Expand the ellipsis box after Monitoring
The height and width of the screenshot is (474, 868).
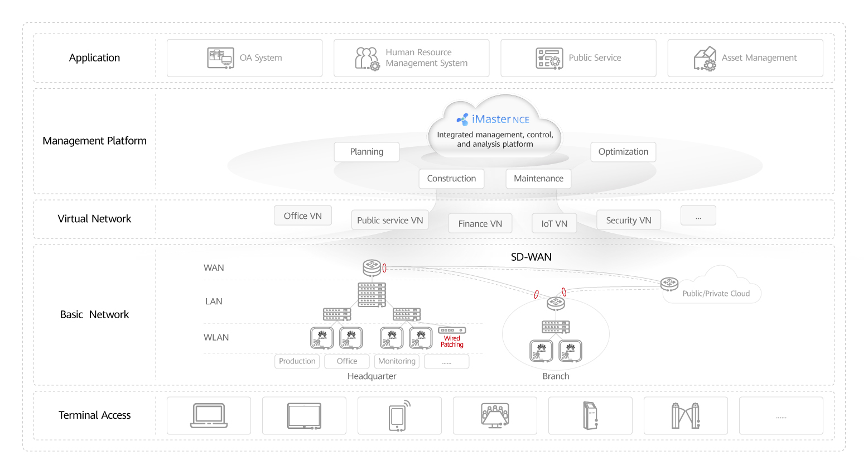click(446, 361)
